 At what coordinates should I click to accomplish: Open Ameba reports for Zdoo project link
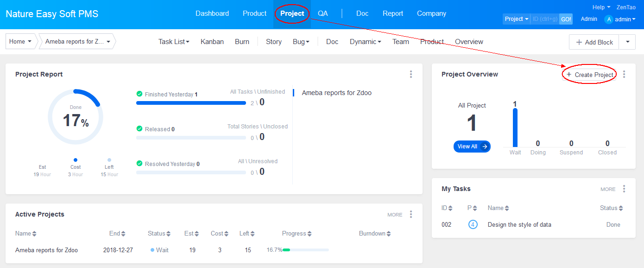pyautogui.click(x=46, y=250)
